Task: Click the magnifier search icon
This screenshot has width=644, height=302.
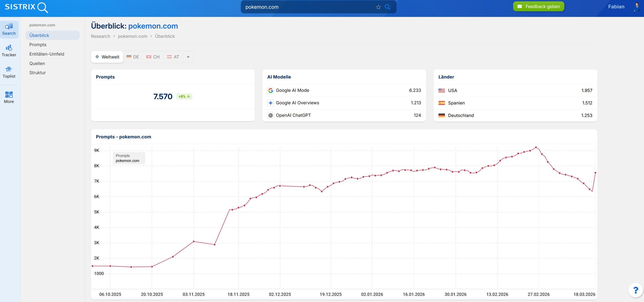Action: (388, 7)
